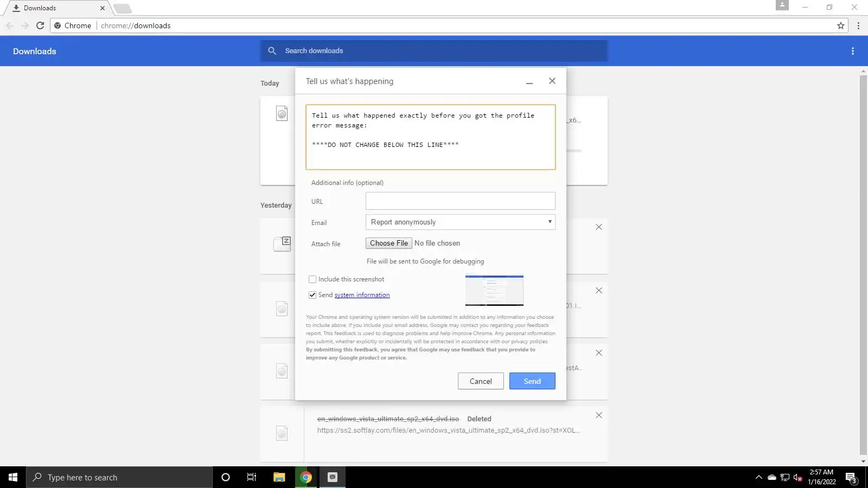
Task: Open the network tray icon
Action: (x=785, y=478)
